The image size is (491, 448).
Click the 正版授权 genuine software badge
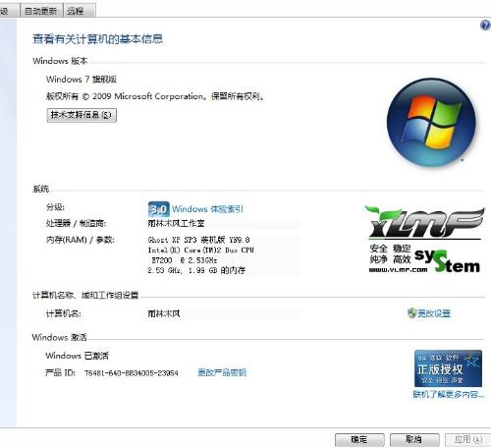448,368
